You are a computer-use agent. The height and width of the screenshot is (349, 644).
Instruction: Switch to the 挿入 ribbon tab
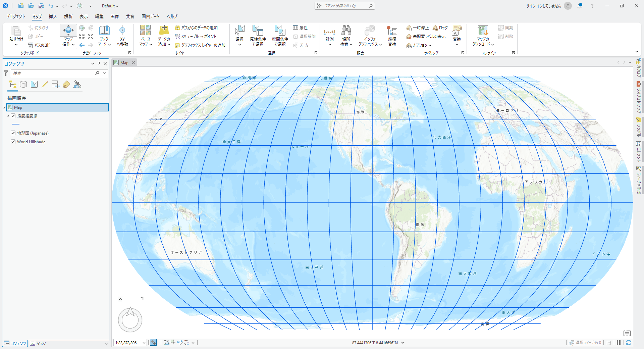click(53, 16)
